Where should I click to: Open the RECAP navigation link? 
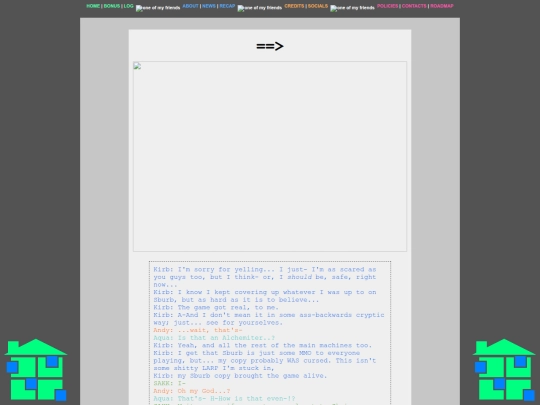point(227,6)
